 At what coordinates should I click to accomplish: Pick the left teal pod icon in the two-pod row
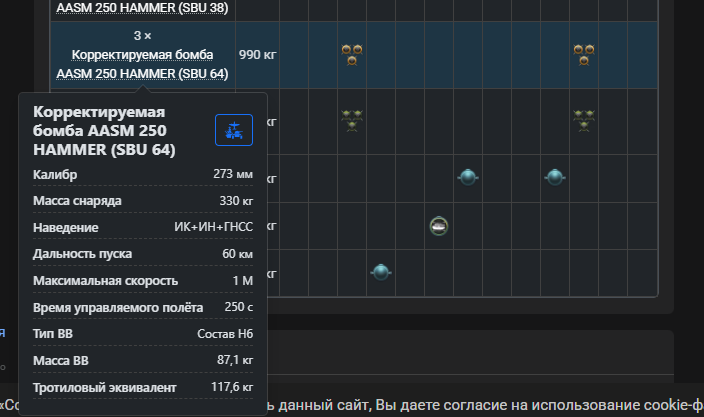467,177
